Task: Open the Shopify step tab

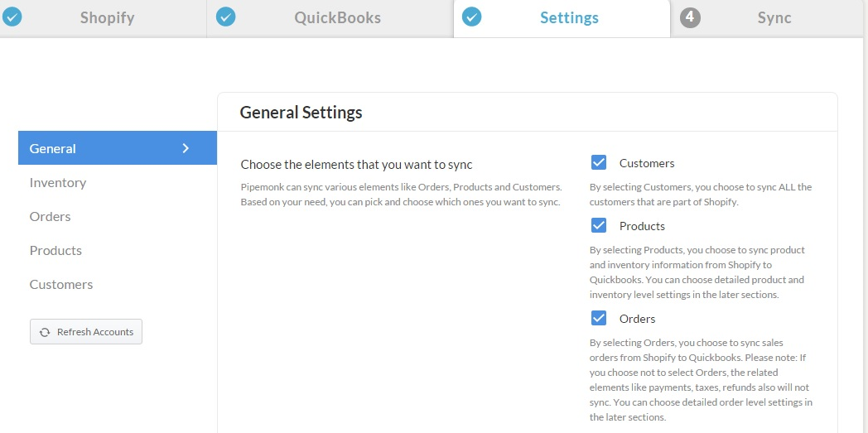Action: click(103, 18)
